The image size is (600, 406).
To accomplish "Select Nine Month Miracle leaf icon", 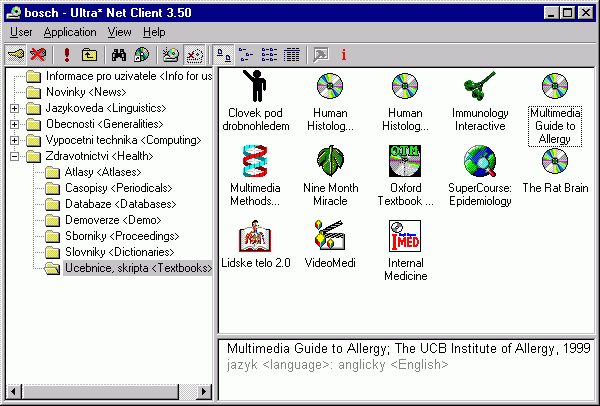I will click(330, 161).
